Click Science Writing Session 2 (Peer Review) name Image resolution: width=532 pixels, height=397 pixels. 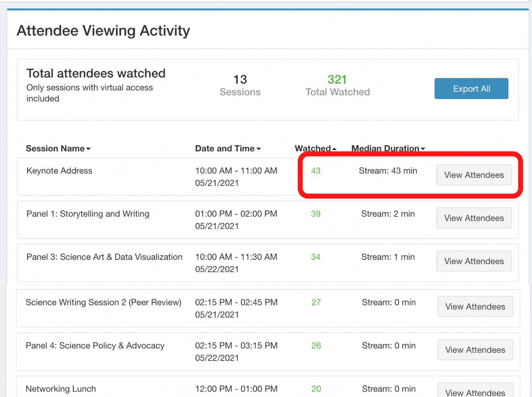coord(104,302)
